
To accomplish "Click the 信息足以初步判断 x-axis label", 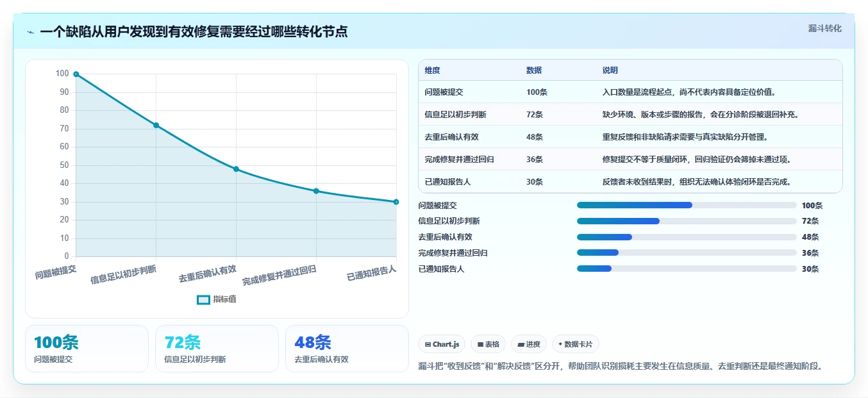I will click(x=124, y=274).
